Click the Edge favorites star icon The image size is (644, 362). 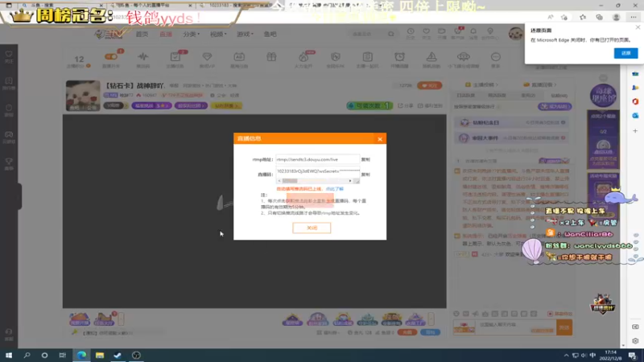[x=583, y=17]
